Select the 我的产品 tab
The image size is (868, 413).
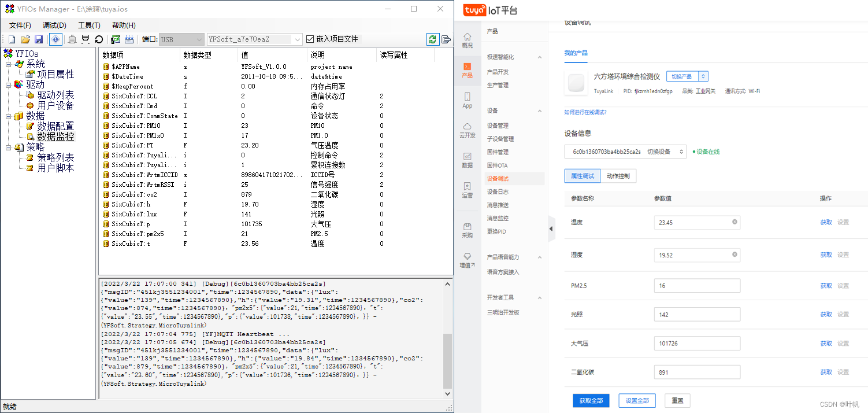point(576,53)
